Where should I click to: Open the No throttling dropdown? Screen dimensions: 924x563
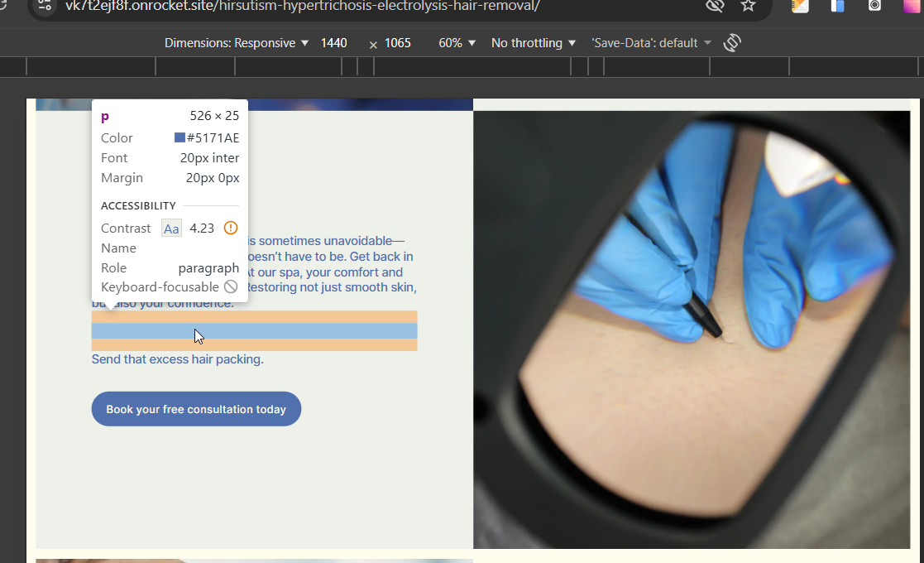[534, 43]
